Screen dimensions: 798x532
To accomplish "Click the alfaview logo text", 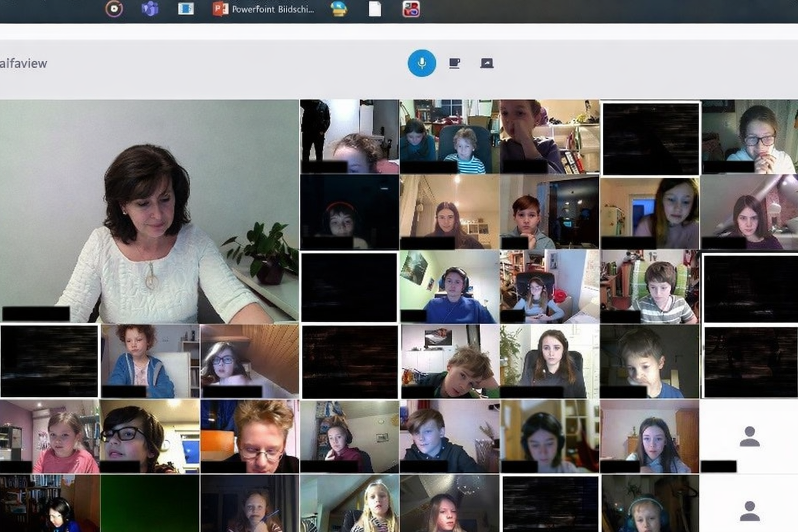I will point(23,63).
